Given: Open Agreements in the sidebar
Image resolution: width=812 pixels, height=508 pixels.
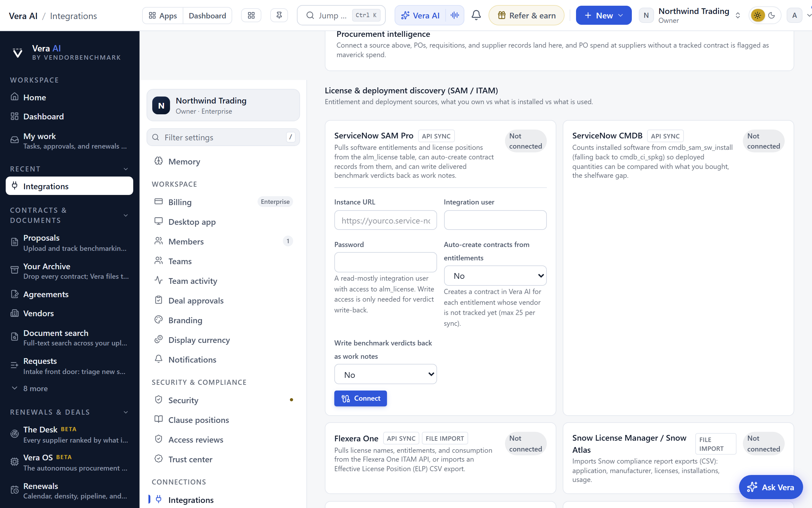Looking at the screenshot, I should [x=69, y=294].
